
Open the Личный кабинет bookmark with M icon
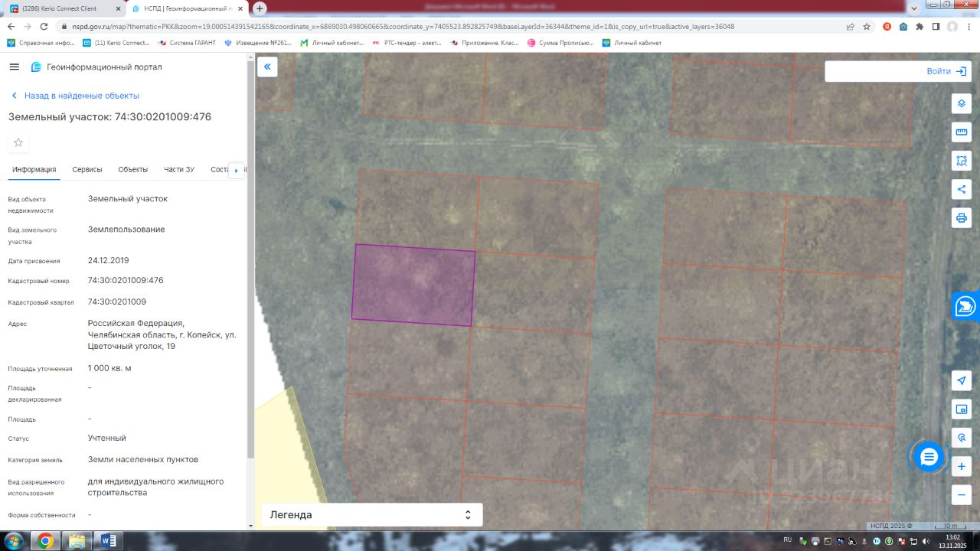332,43
